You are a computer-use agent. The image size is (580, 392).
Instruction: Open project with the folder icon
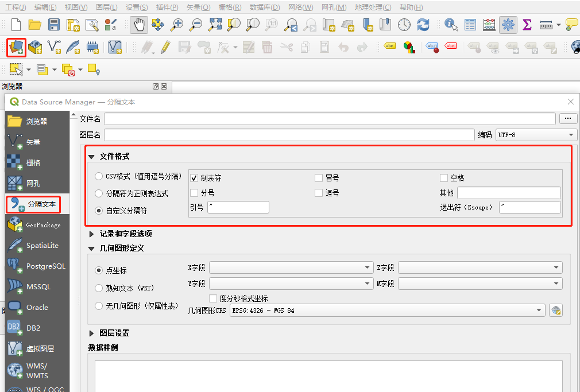[35, 25]
